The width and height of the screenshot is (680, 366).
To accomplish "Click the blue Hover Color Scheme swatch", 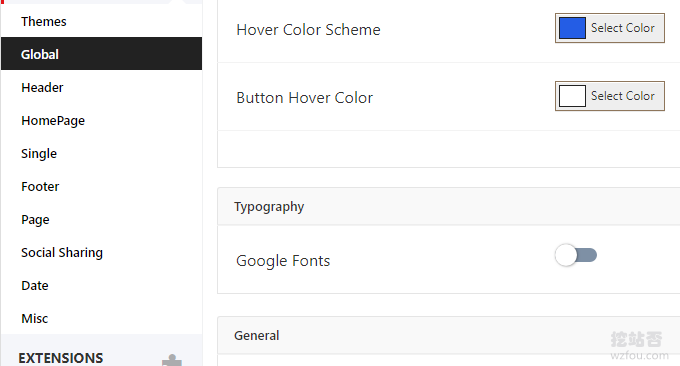I will point(572,28).
